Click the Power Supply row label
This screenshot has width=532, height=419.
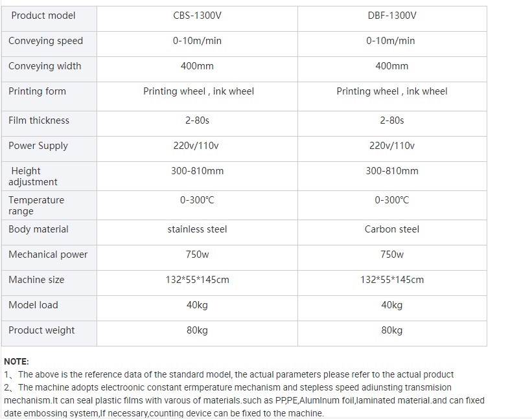coord(38,146)
